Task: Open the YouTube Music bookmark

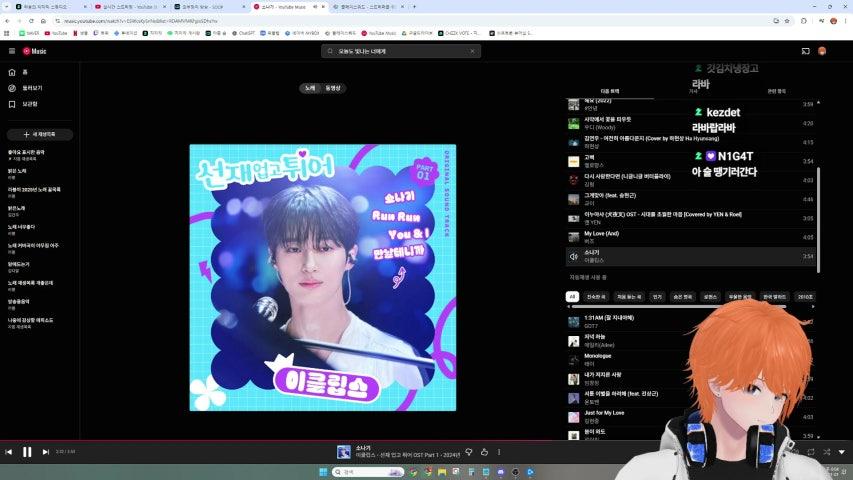Action: point(379,33)
